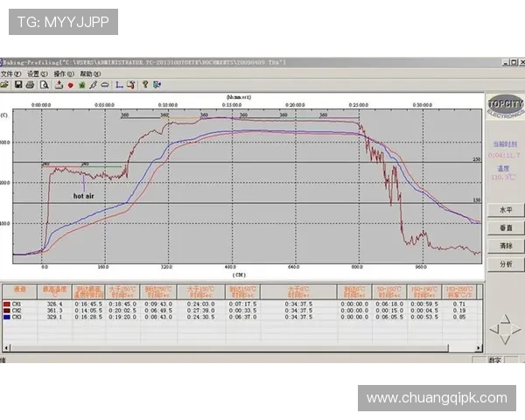Open print preview magnifier icon
This screenshot has width=525, height=420.
point(45,85)
